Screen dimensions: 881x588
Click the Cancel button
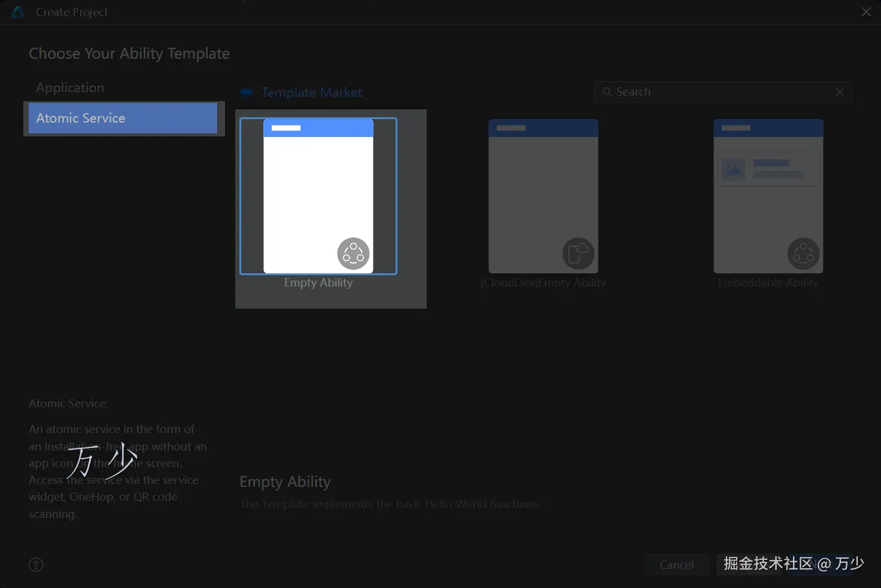676,565
